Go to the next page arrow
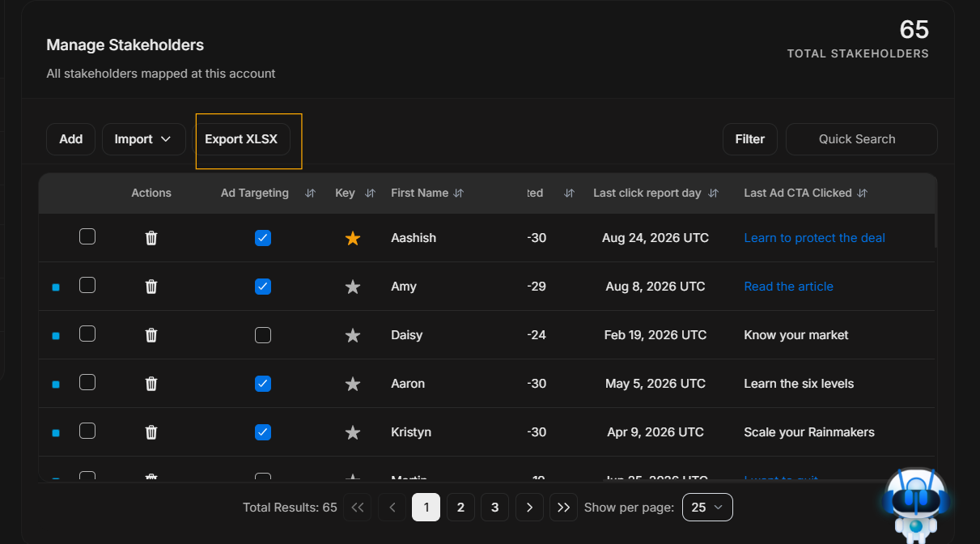 tap(529, 508)
